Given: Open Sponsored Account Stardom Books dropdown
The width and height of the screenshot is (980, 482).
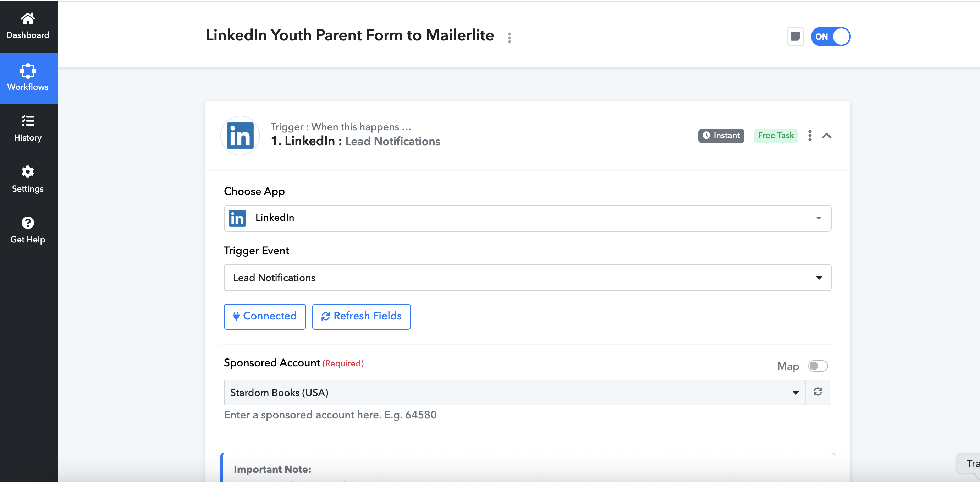Looking at the screenshot, I should [x=514, y=392].
